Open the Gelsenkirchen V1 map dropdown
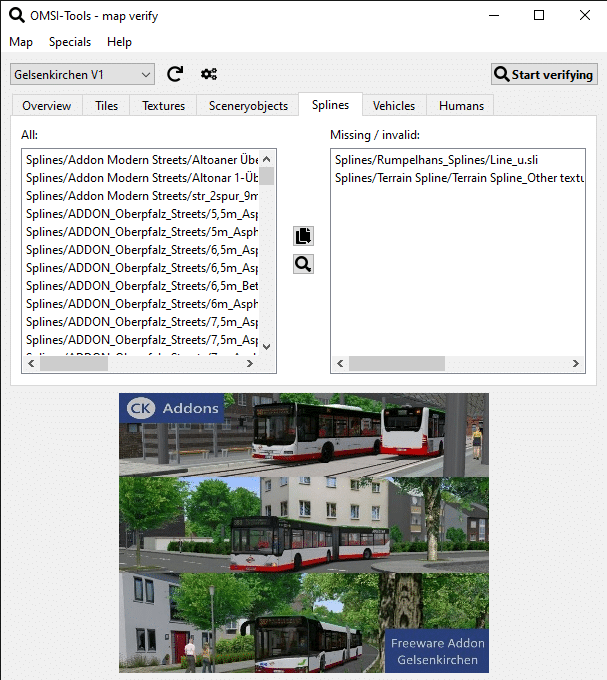 (82, 74)
